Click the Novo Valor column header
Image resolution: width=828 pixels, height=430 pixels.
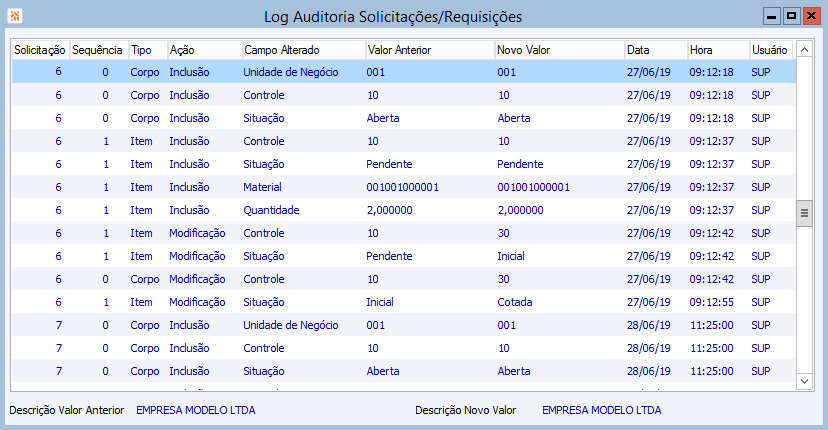559,50
